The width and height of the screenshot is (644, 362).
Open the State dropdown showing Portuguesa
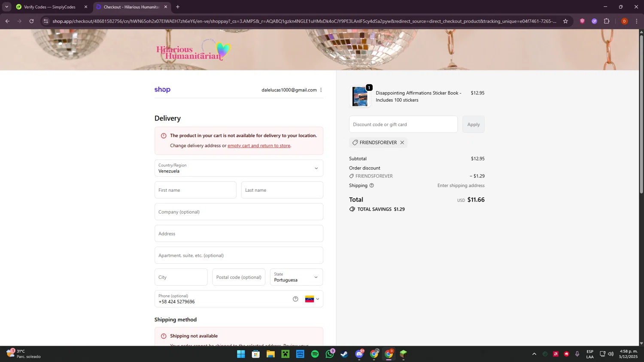296,277
